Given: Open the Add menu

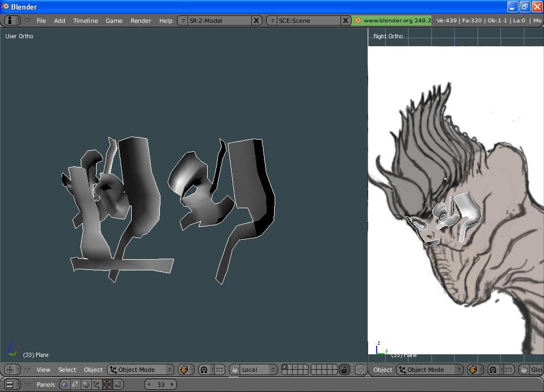Looking at the screenshot, I should click(x=59, y=21).
